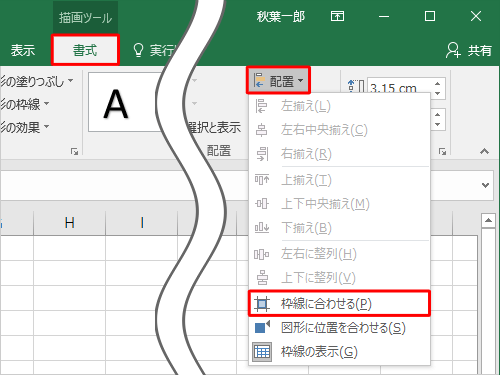Image resolution: width=500 pixels, height=375 pixels.
Task: Choose 上下中央揃え(M) menu item
Action: click(x=339, y=204)
